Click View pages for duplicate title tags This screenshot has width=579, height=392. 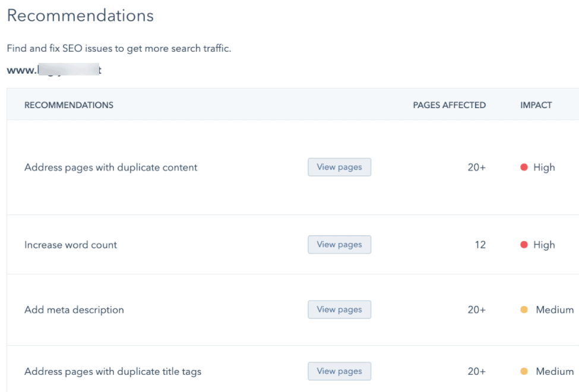(339, 371)
